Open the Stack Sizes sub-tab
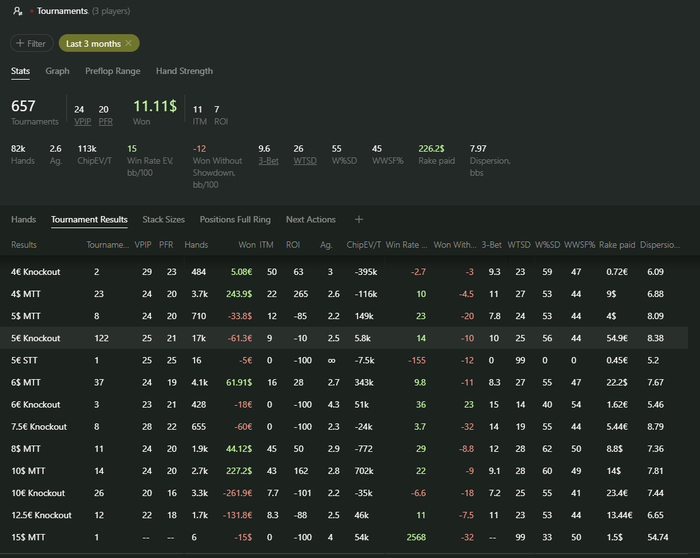Screen dimensions: 700x558 pyautogui.click(x=163, y=220)
